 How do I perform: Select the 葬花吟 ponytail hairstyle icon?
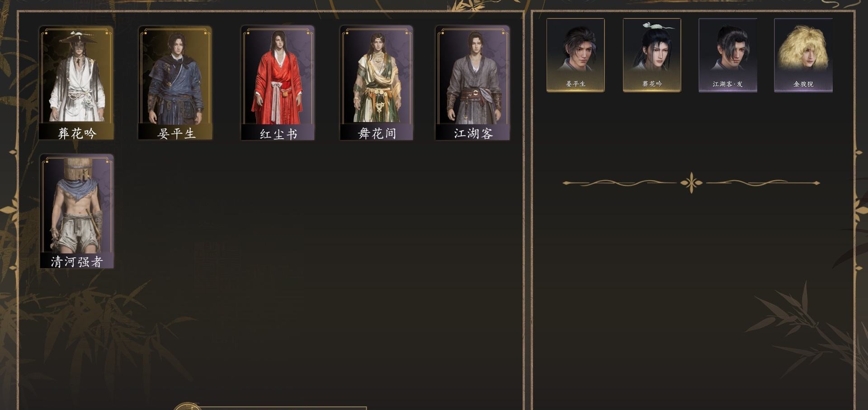[x=652, y=55]
